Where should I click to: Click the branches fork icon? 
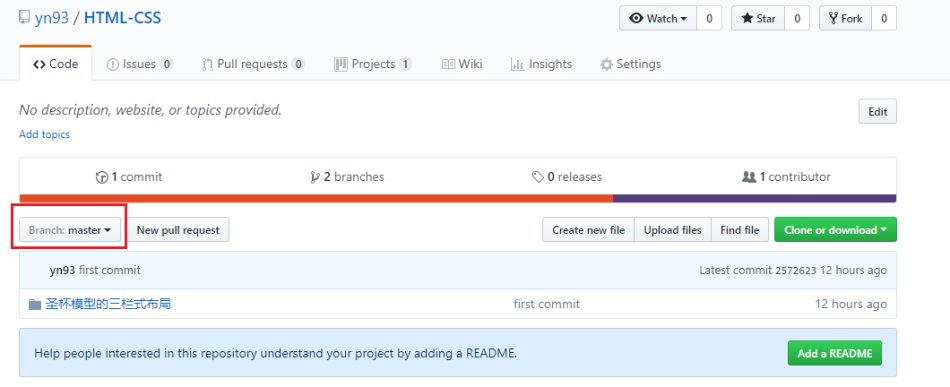(314, 177)
